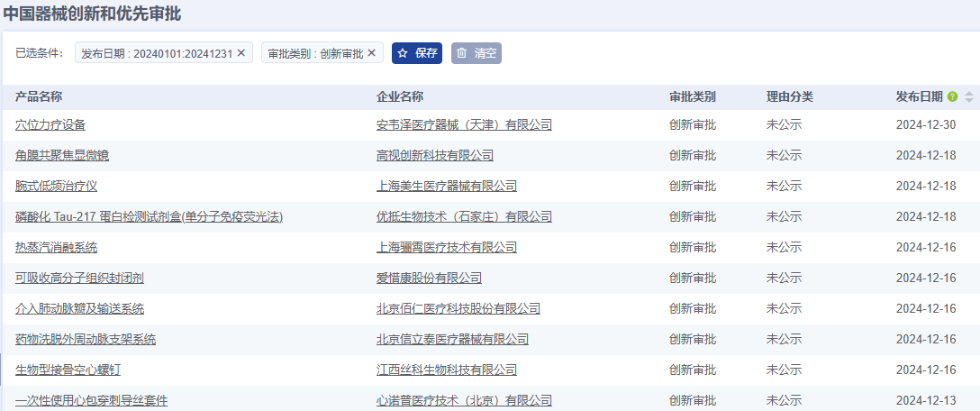
Task: Click the date 2024-12-13
Action: pyautogui.click(x=926, y=400)
